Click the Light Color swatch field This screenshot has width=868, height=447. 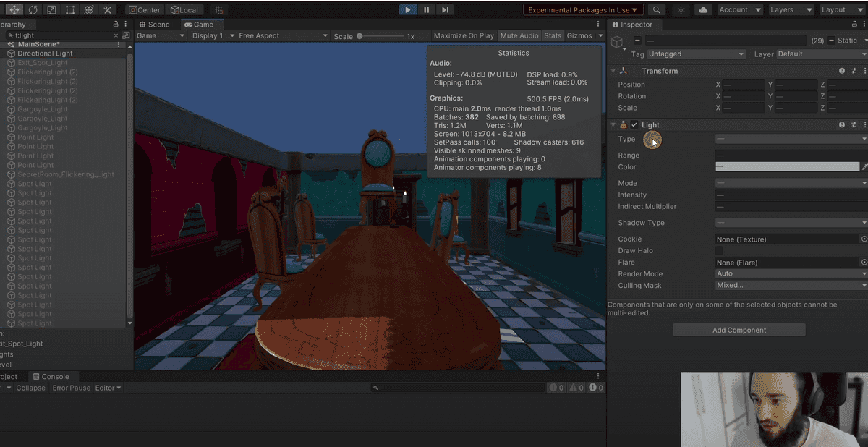787,167
